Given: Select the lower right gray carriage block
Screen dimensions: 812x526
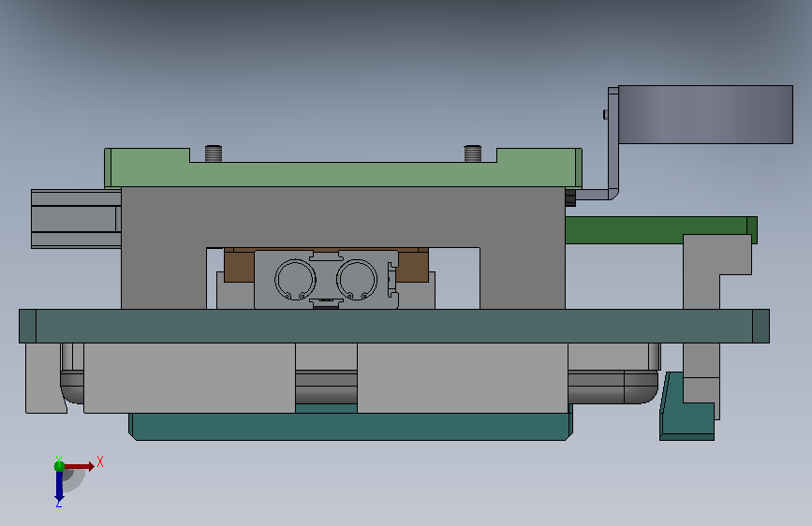Looking at the screenshot, I should coord(463,378).
